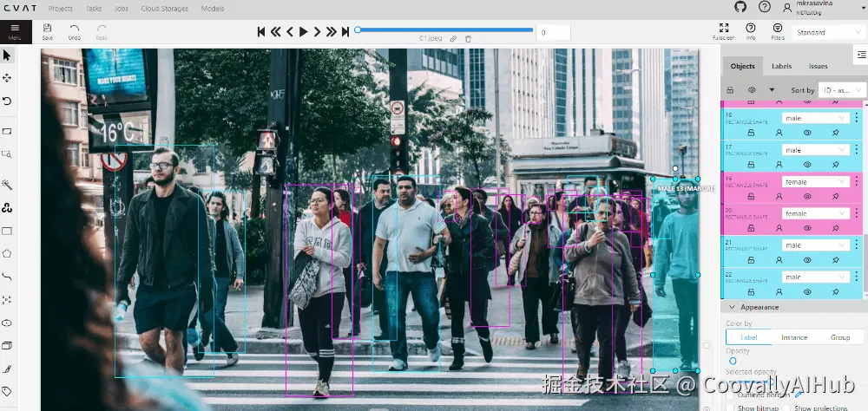
Task: Toggle visibility of object 16
Action: 807,133
